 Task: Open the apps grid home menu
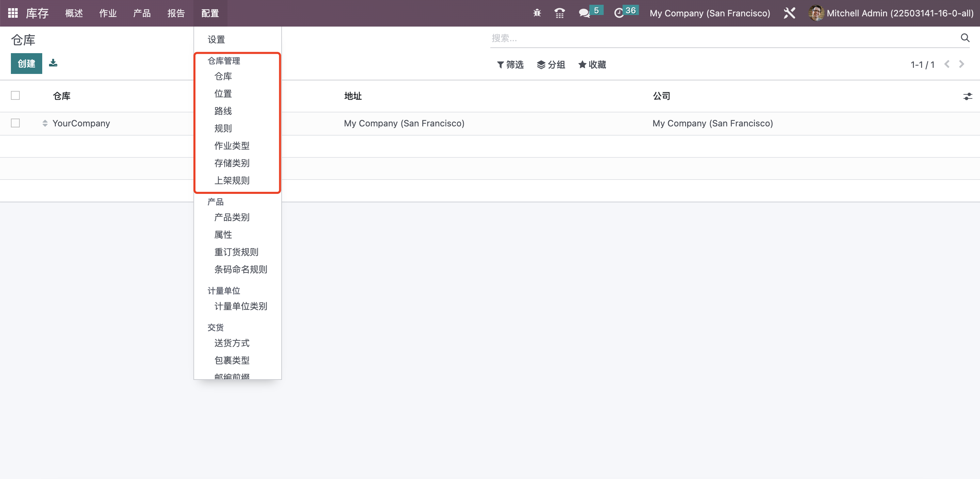coord(13,13)
